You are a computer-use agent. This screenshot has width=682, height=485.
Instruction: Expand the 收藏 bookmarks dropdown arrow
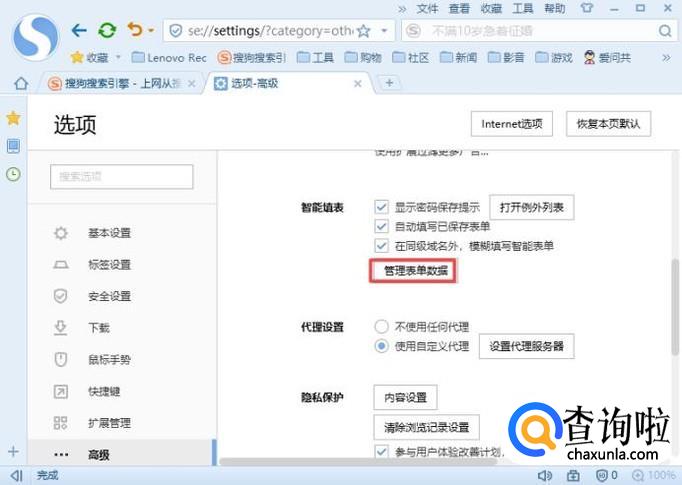tap(118, 57)
